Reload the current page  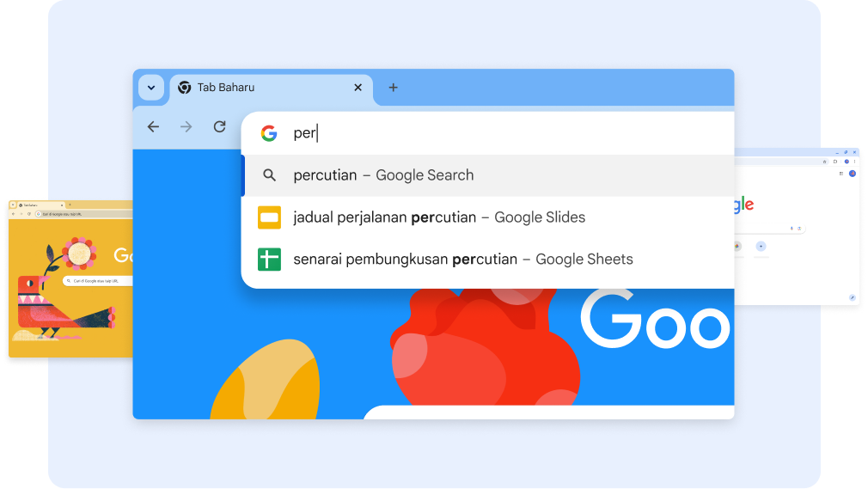coord(220,127)
